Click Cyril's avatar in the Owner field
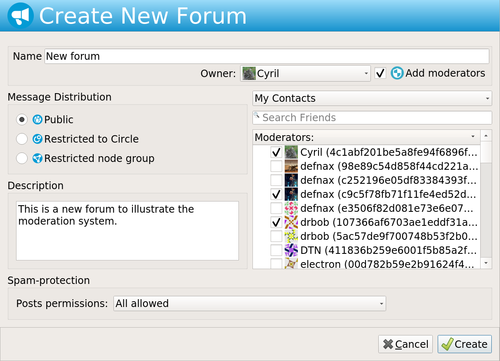Screen dimensions: 500x361 click(249, 73)
